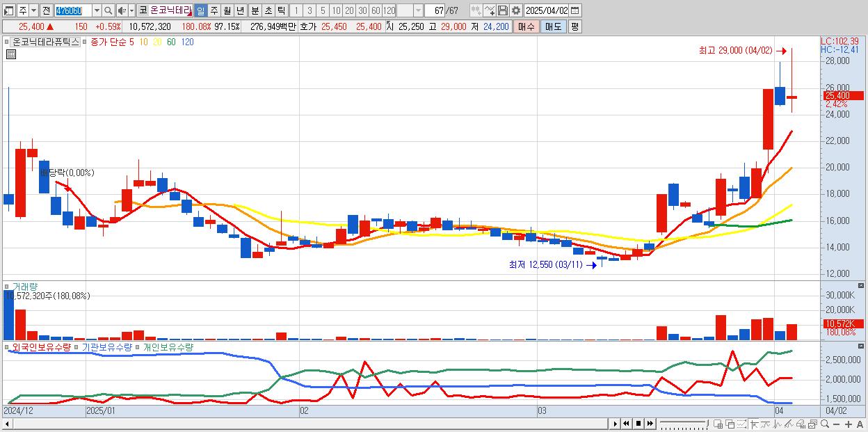Click the replay speed slider
Screen dimensions: 868x432
(684, 424)
